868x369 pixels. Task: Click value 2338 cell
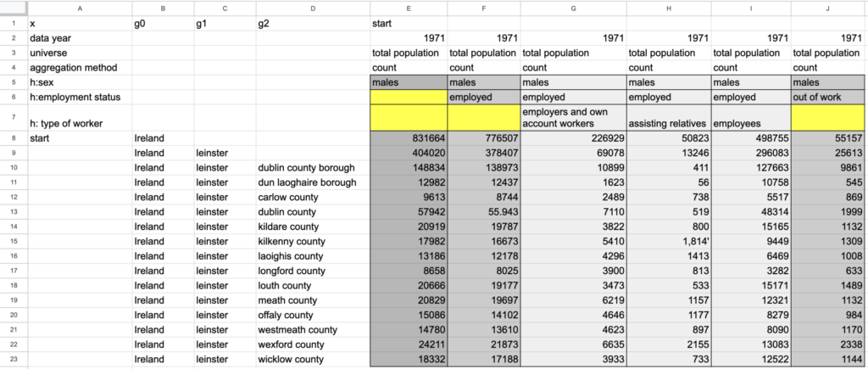coord(827,344)
